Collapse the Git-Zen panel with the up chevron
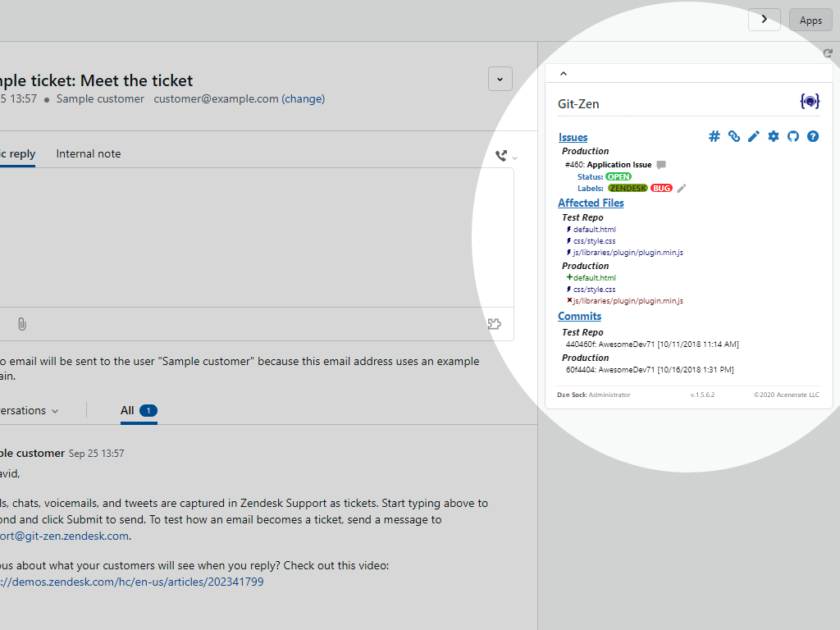Screen dimensions: 840x630 (564, 72)
